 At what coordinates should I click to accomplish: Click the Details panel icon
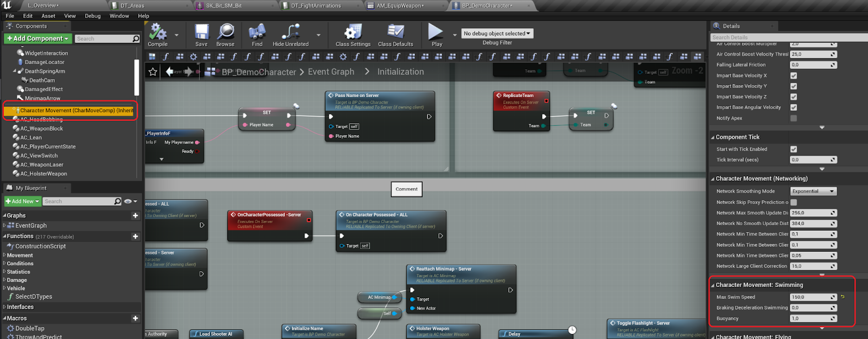tap(717, 26)
